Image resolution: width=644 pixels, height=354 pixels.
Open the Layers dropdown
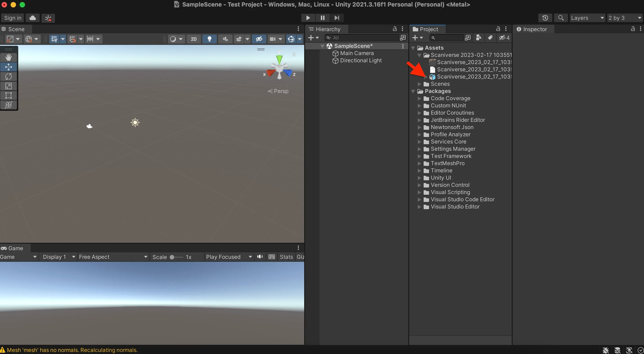(x=587, y=18)
